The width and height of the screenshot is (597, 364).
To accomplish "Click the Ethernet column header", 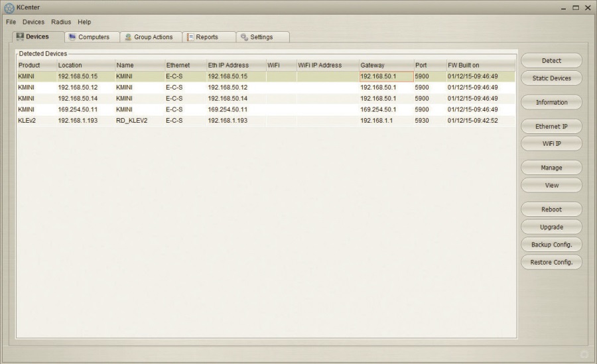I will 186,65.
